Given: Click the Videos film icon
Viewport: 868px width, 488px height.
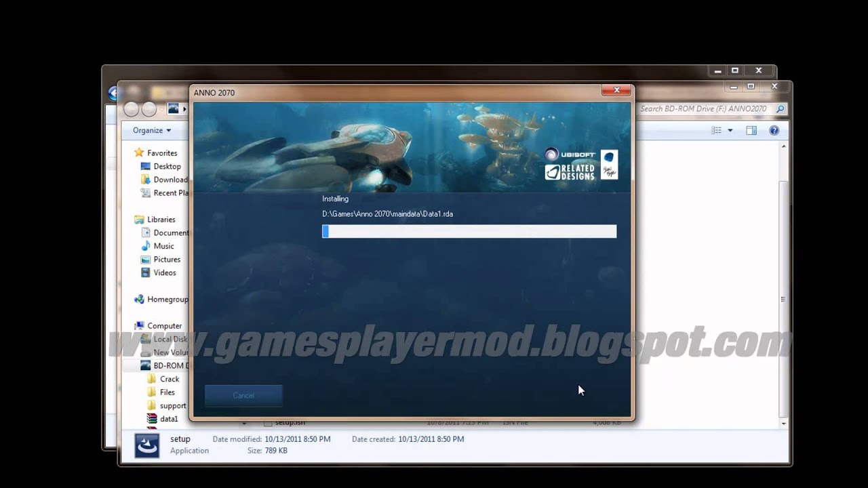Looking at the screenshot, I should pos(145,272).
